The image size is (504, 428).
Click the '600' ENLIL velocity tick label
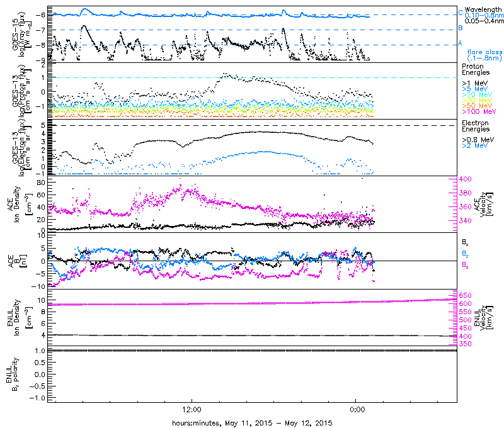(465, 303)
